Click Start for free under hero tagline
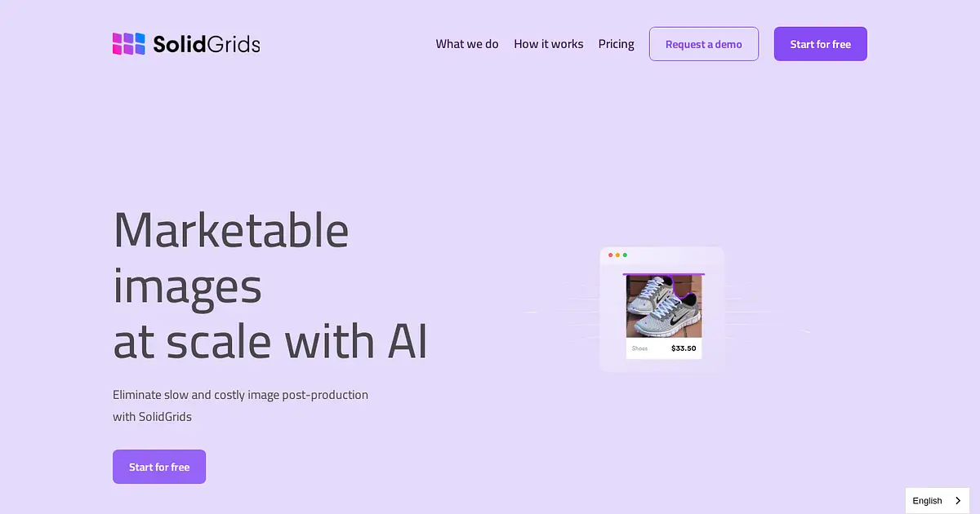This screenshot has width=980, height=514. 159,467
